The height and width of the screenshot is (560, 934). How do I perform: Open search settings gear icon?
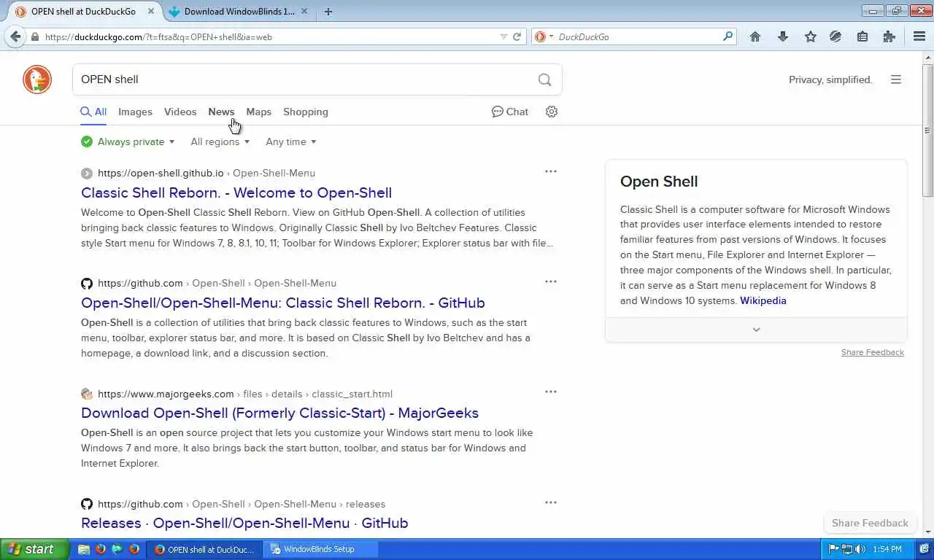click(552, 112)
